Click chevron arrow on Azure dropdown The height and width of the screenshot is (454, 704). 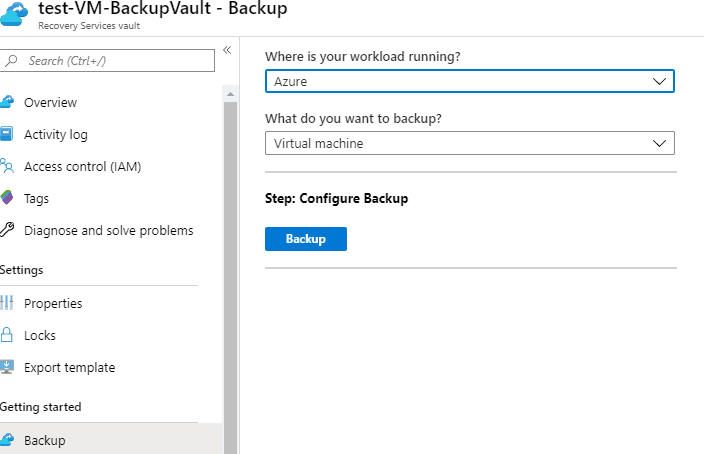659,81
